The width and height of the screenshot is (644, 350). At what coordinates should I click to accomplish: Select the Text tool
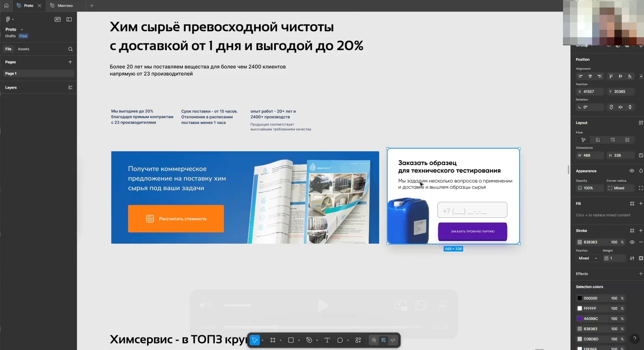click(x=327, y=340)
